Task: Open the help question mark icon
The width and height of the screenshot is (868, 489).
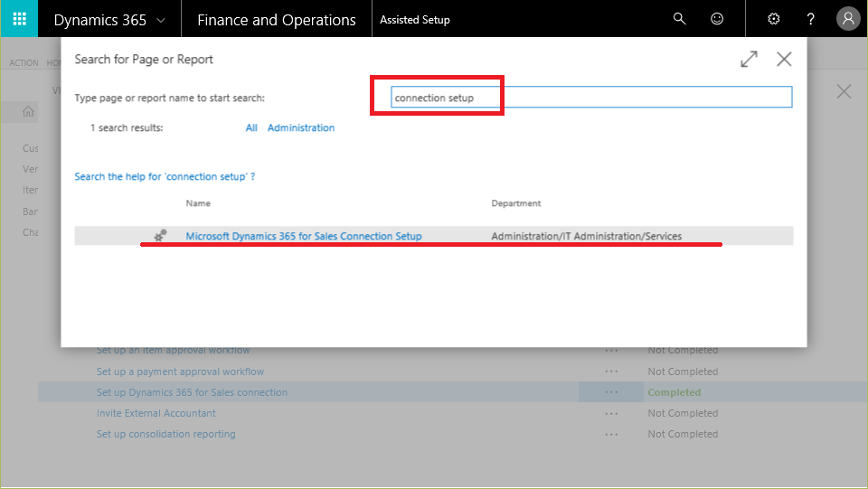Action: [810, 19]
